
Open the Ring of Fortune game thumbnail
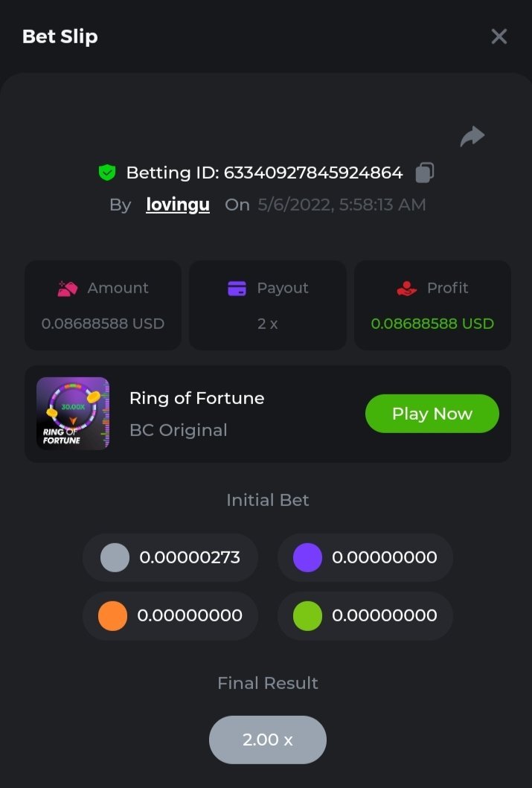click(73, 413)
